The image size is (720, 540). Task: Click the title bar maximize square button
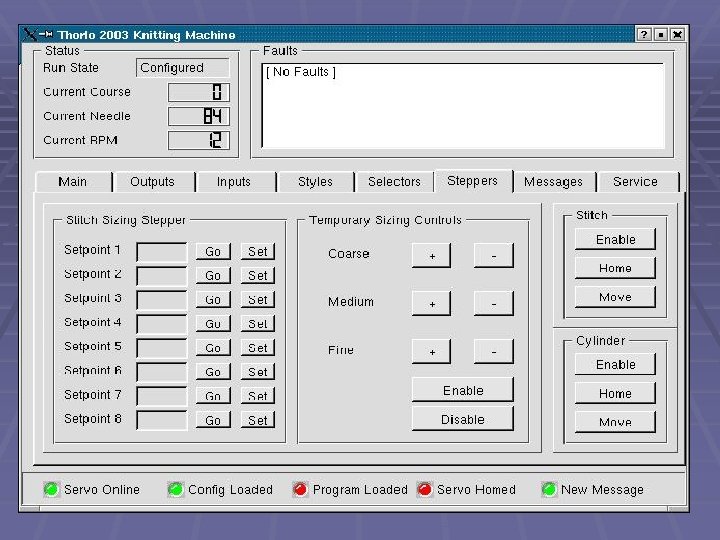click(x=661, y=34)
